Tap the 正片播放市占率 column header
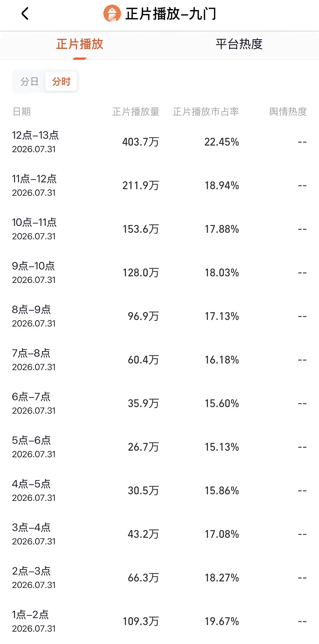 pyautogui.click(x=206, y=112)
